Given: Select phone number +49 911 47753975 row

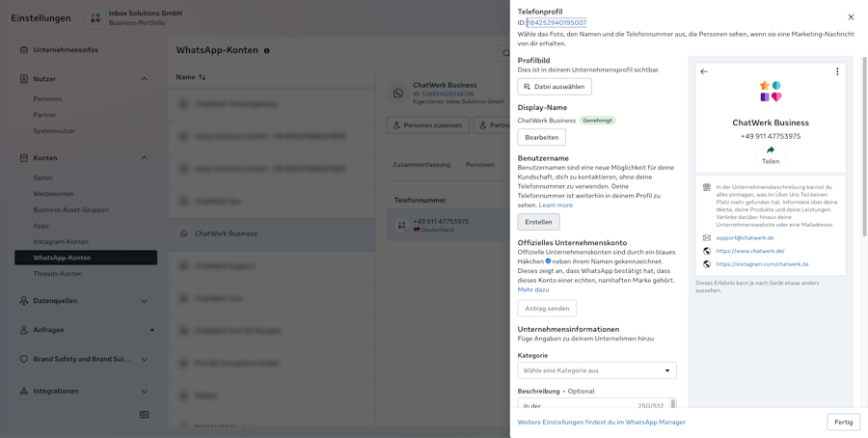Looking at the screenshot, I should [x=448, y=226].
